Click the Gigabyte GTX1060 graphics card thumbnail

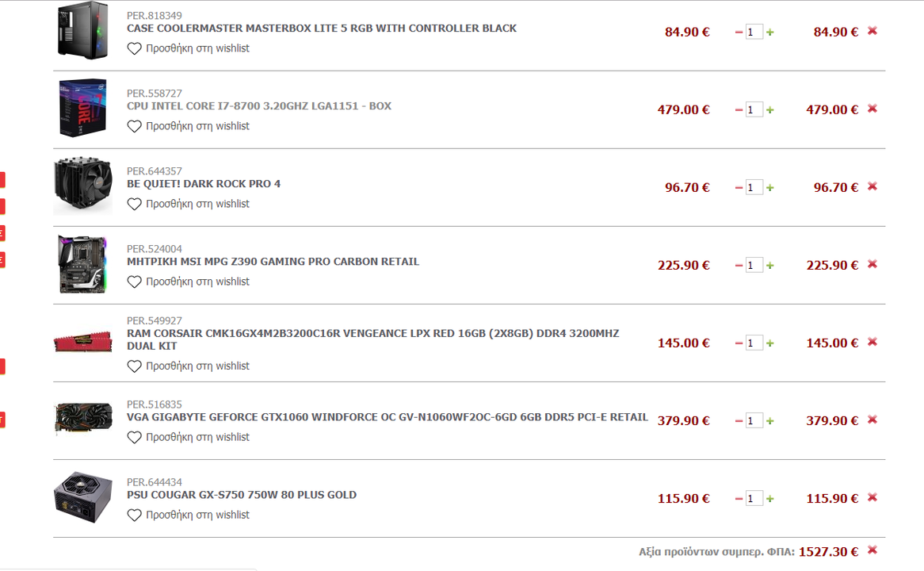coord(83,418)
